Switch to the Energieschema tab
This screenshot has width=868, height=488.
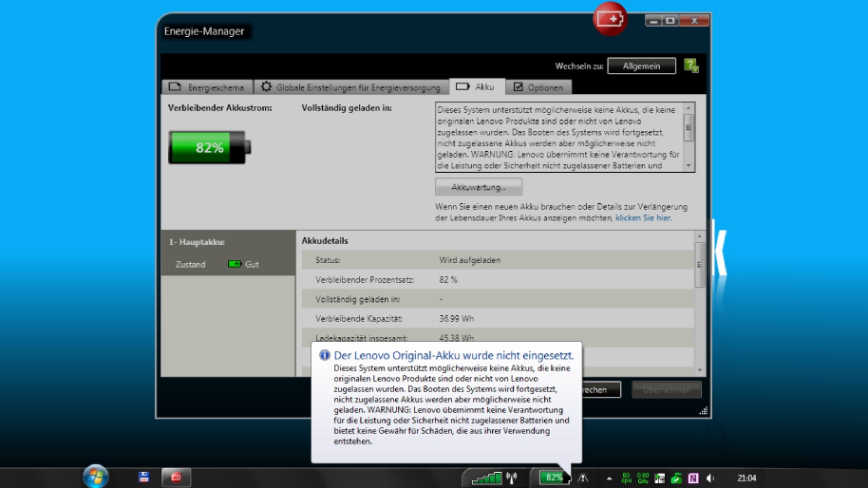coord(207,87)
